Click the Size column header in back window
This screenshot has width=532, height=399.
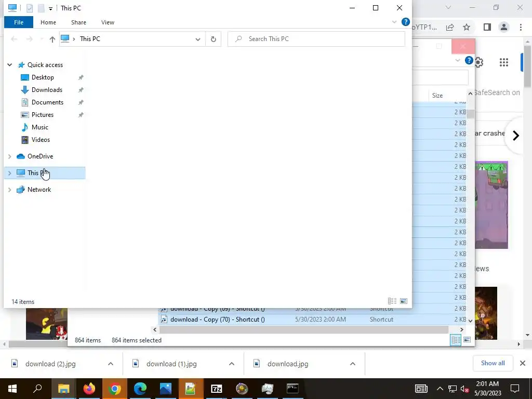point(437,96)
